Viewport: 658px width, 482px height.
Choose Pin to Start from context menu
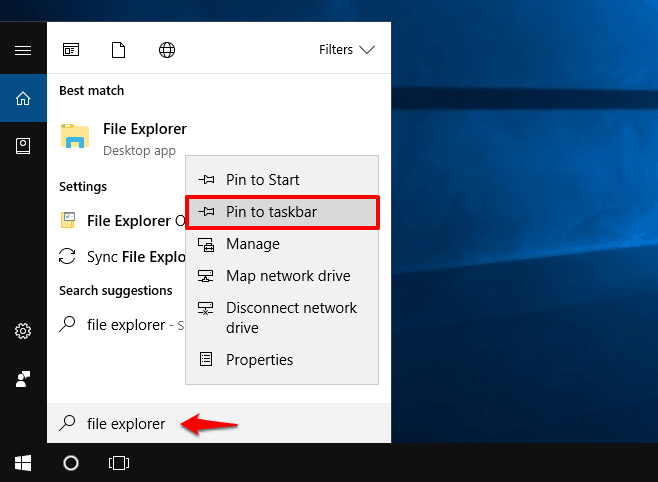pos(262,180)
